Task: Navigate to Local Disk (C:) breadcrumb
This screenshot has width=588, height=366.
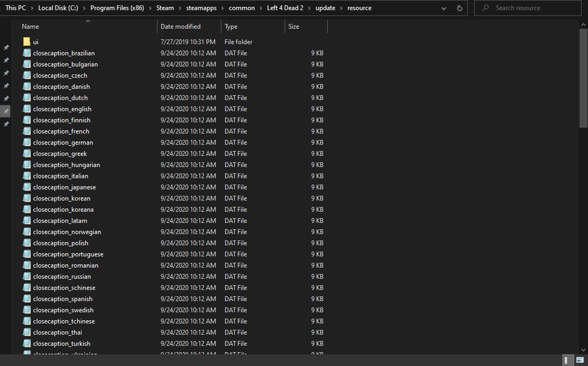Action: [58, 8]
